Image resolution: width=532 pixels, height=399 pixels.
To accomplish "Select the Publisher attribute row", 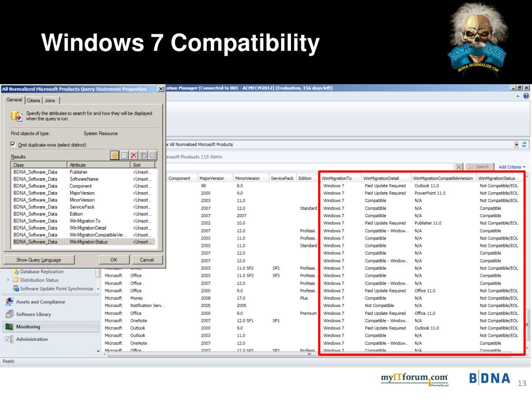I will [x=84, y=172].
